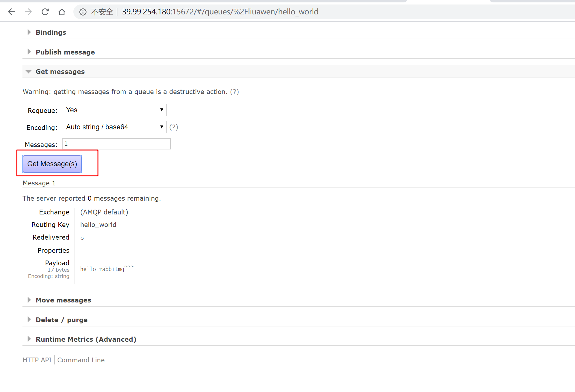Click the browser back arrow
This screenshot has width=575, height=392.
click(x=11, y=12)
